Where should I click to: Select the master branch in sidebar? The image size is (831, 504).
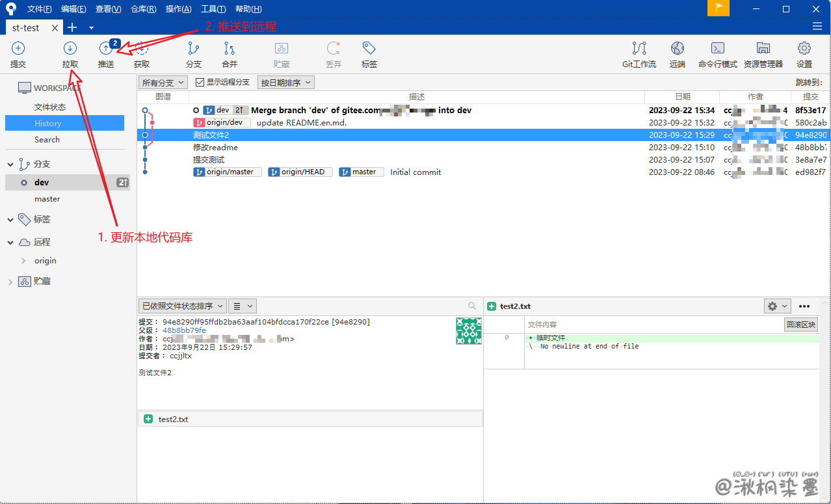click(x=47, y=199)
